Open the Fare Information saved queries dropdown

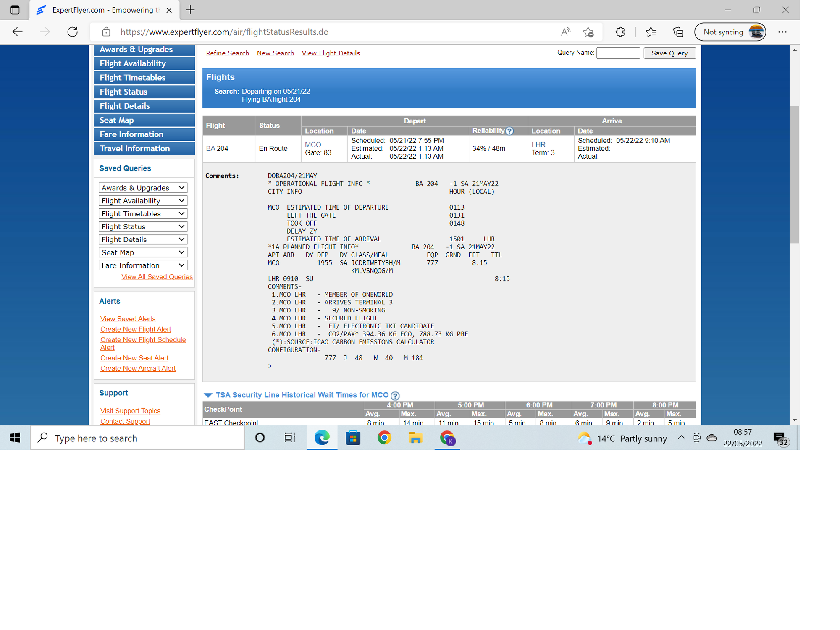click(x=143, y=265)
